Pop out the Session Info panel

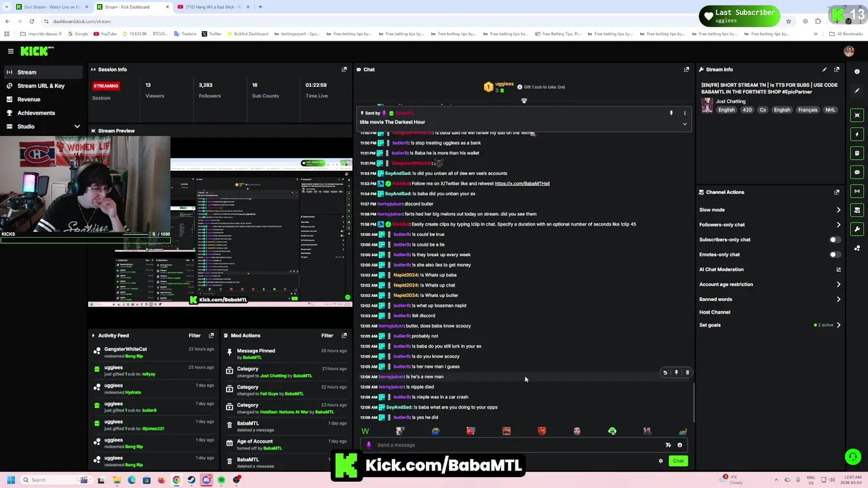click(x=344, y=69)
